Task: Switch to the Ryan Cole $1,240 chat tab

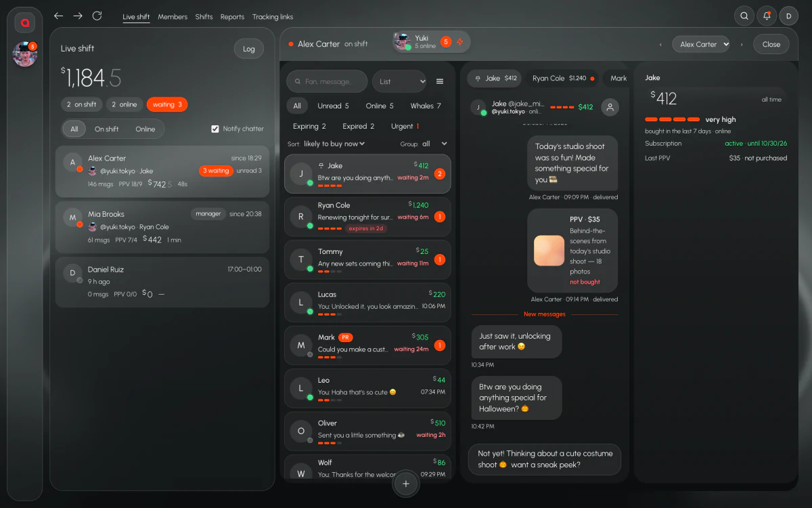Action: coord(562,78)
